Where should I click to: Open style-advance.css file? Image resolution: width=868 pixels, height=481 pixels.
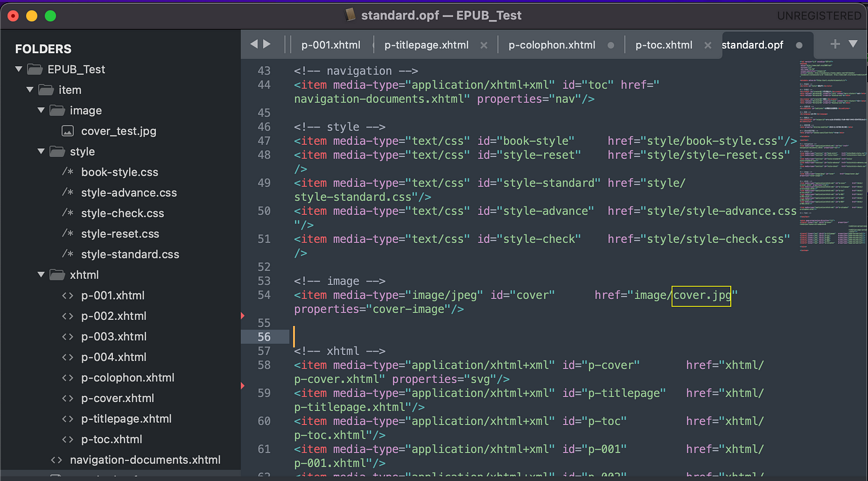[x=129, y=193]
